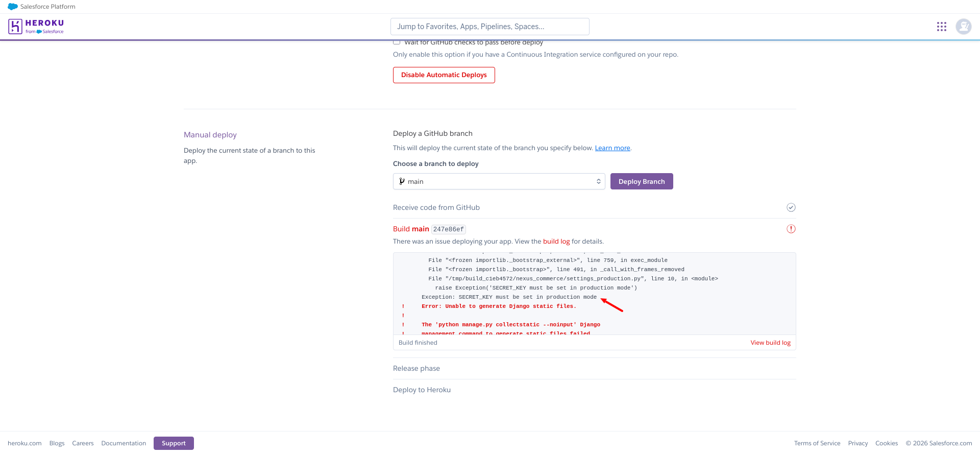
Task: Open the Cookies footer link
Action: (x=887, y=443)
